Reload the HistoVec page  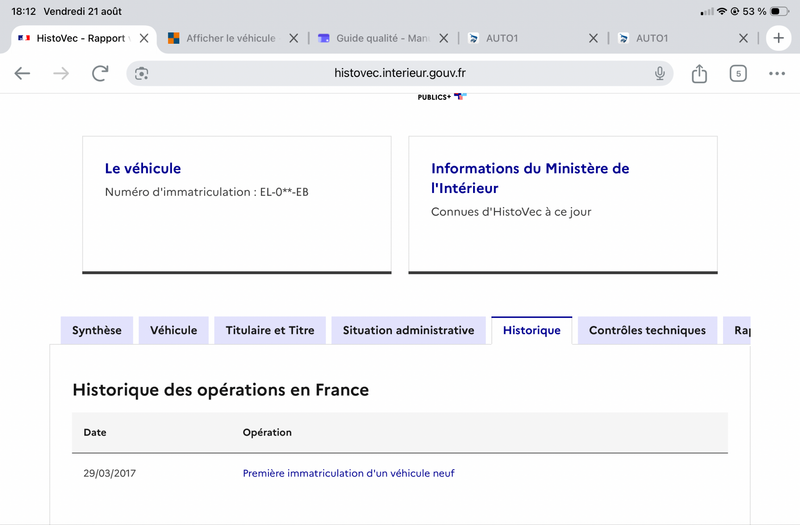click(100, 73)
